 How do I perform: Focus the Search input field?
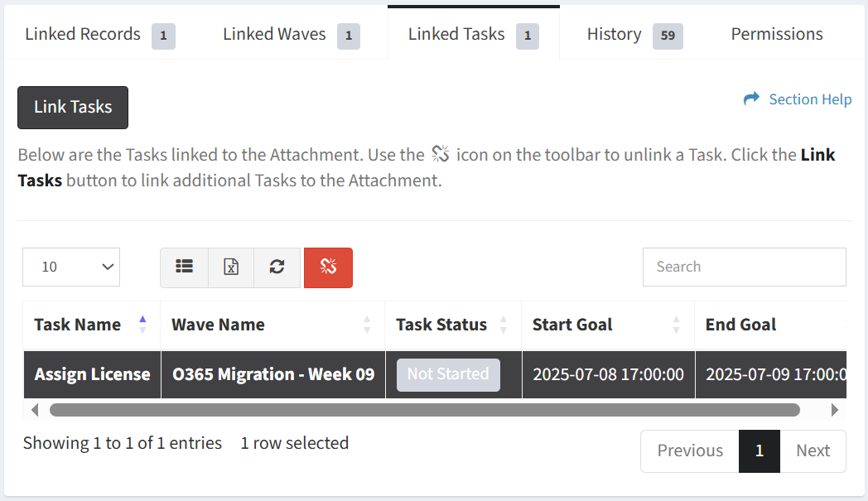[x=744, y=267]
